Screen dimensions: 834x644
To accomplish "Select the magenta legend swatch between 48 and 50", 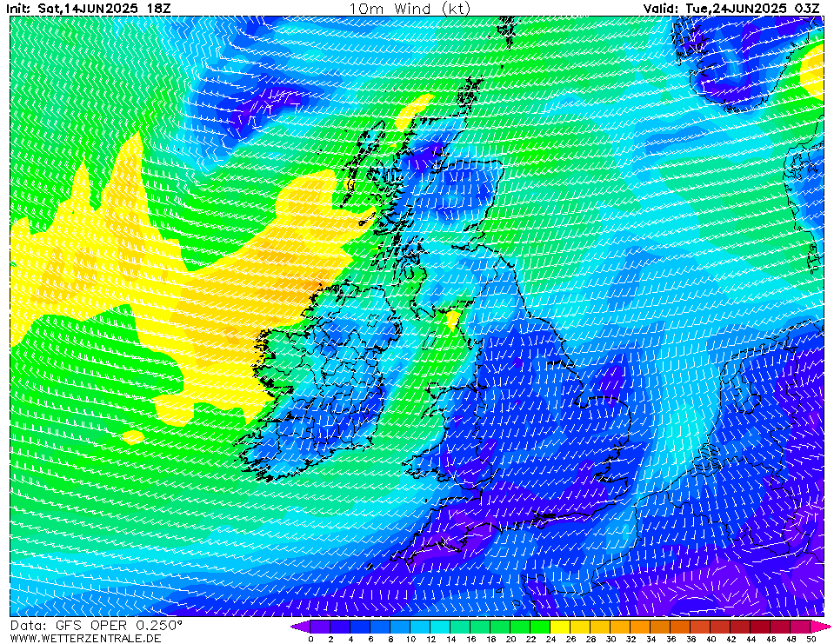I will pos(801,627).
